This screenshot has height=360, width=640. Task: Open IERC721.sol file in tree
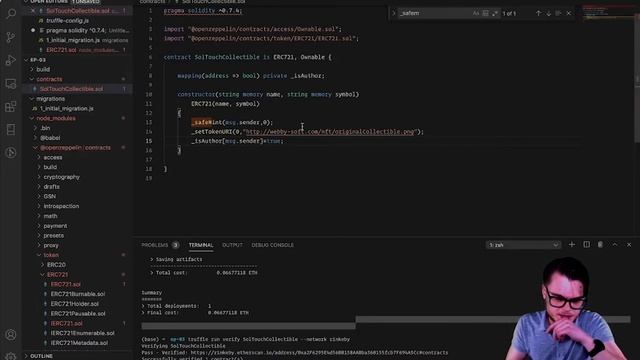[x=67, y=324]
